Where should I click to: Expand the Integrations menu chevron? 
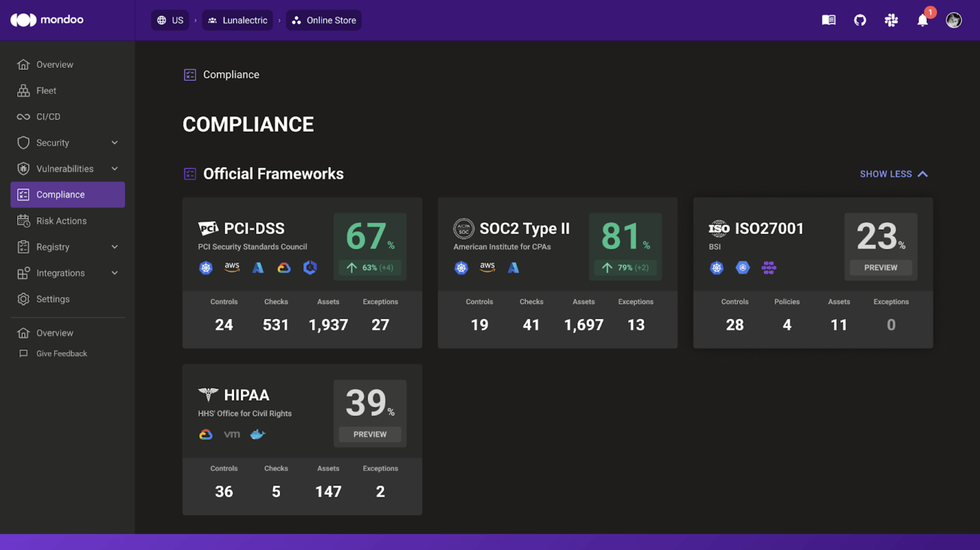115,273
